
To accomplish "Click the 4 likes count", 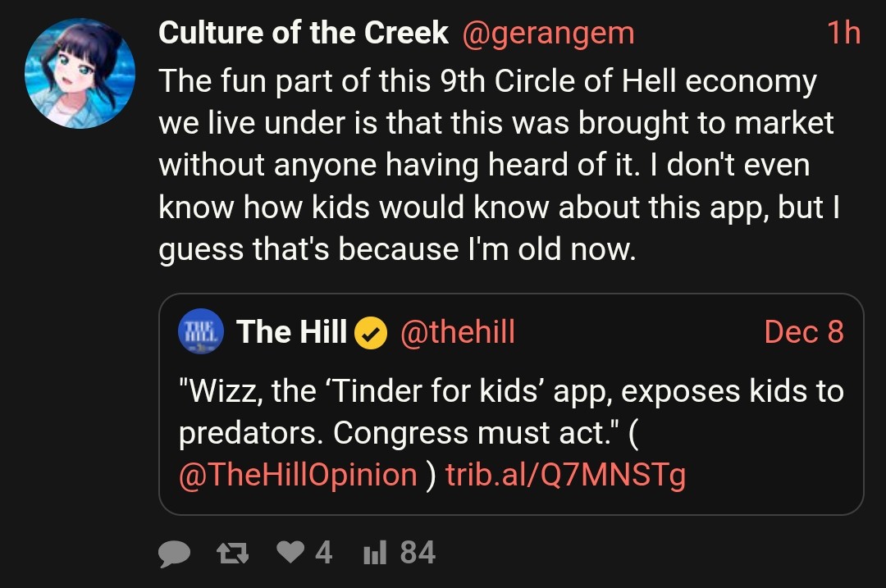I will pos(324,553).
